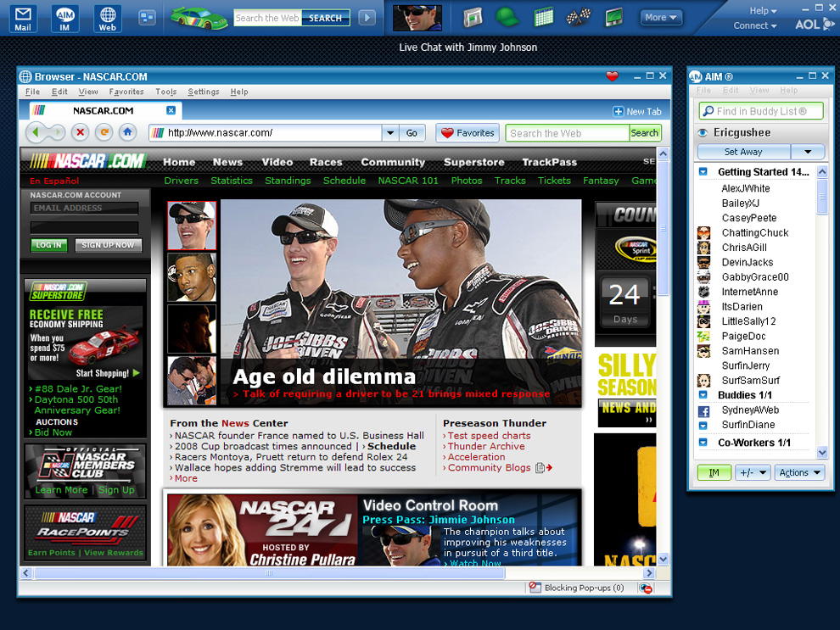Click the green race car icon
The height and width of the screenshot is (630, 840).
pyautogui.click(x=199, y=17)
